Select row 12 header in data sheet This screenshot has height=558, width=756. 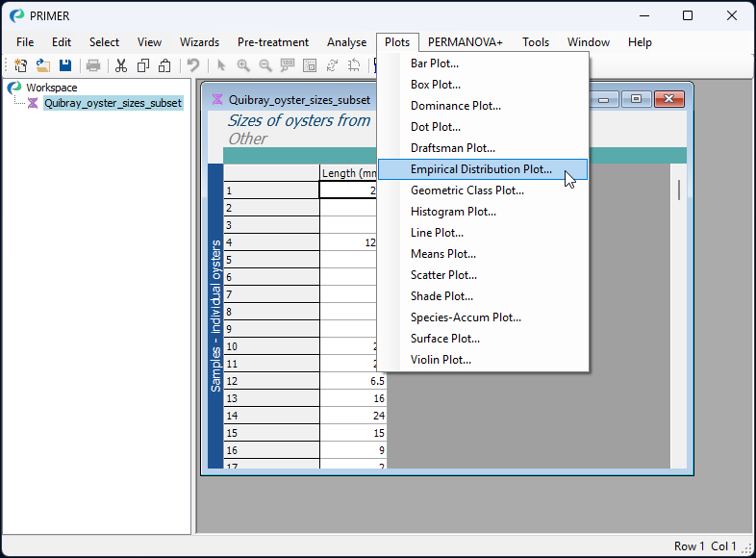[271, 381]
